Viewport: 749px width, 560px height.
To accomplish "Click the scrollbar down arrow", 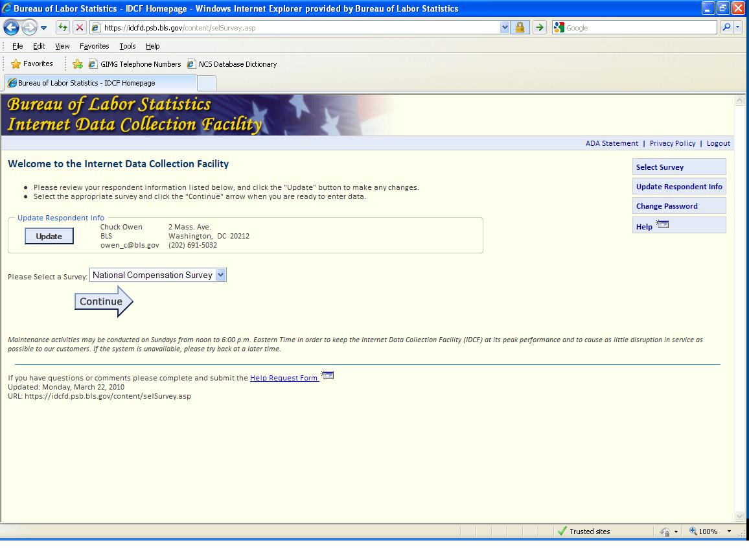I will pyautogui.click(x=739, y=516).
